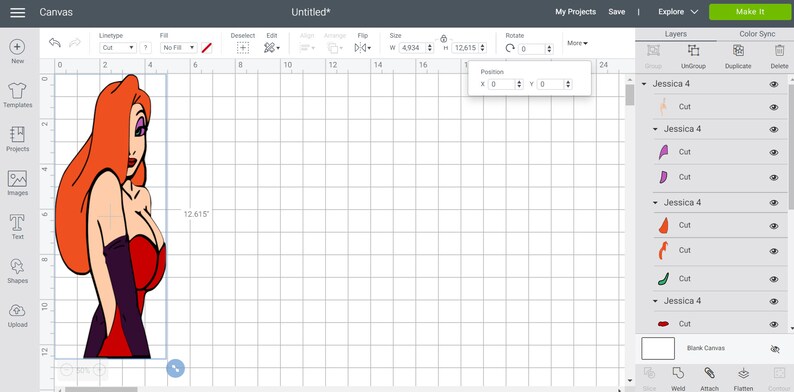The width and height of the screenshot is (794, 392).
Task: Collapse the Jessica 4 purple subgroup
Action: [655, 129]
